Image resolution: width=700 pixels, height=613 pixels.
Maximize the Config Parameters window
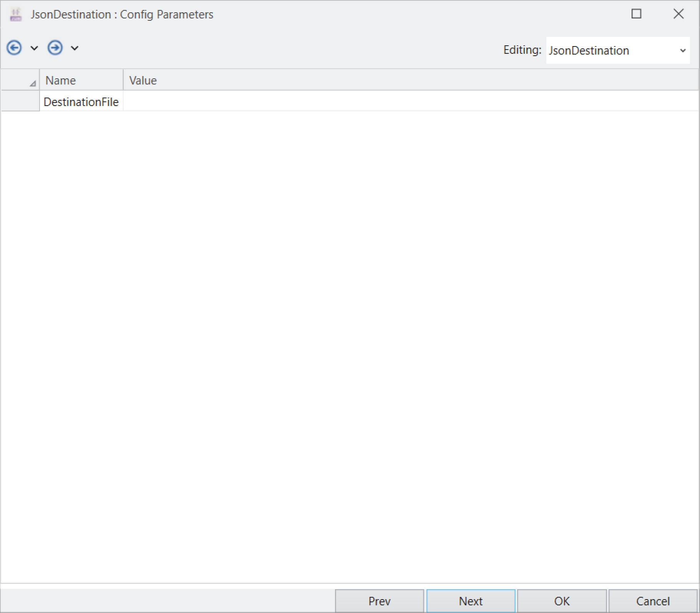pyautogui.click(x=637, y=14)
